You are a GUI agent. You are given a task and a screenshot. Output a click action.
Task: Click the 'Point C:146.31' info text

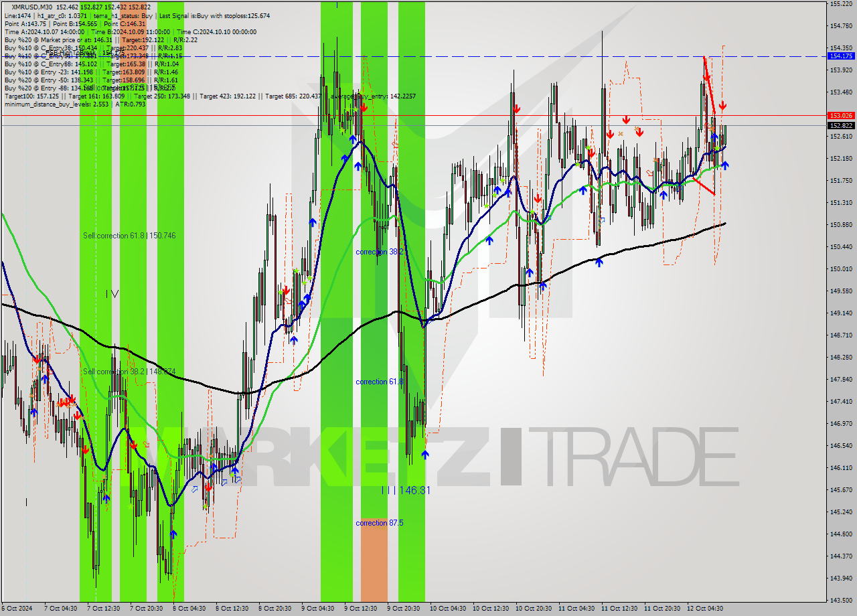click(124, 23)
